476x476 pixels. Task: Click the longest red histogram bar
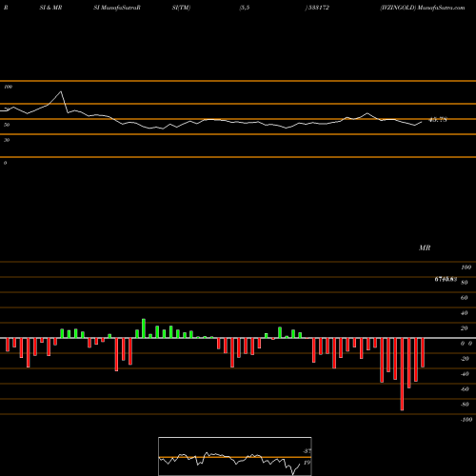point(402,374)
